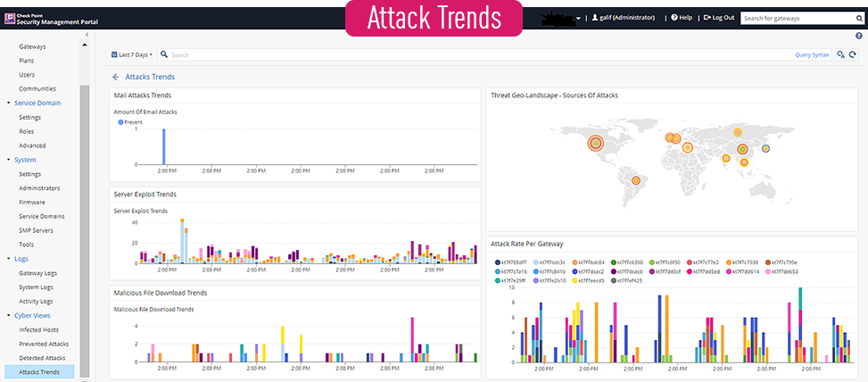This screenshot has height=382, width=868.
Task: Open Gateway Logs
Action: (37, 273)
